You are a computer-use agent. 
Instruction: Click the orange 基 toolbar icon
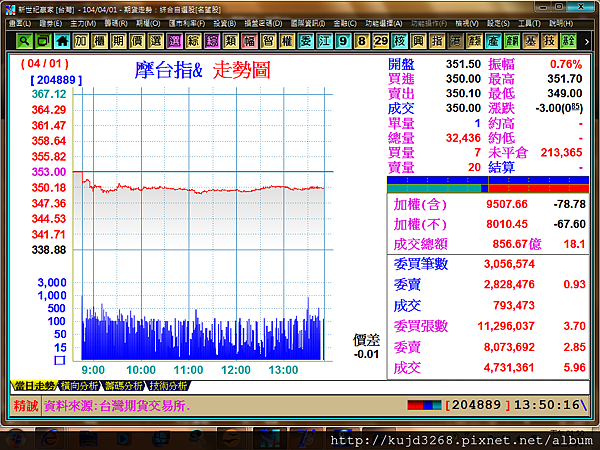[531, 41]
